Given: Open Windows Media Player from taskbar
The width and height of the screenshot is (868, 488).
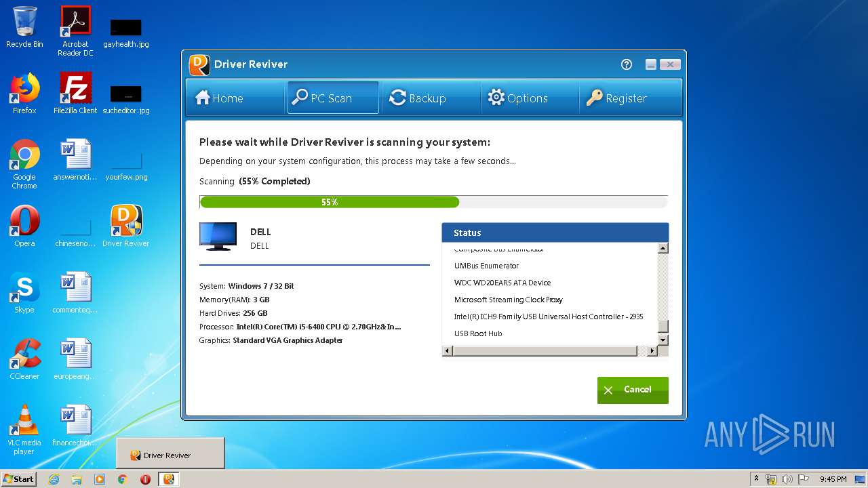Looking at the screenshot, I should coord(100,479).
